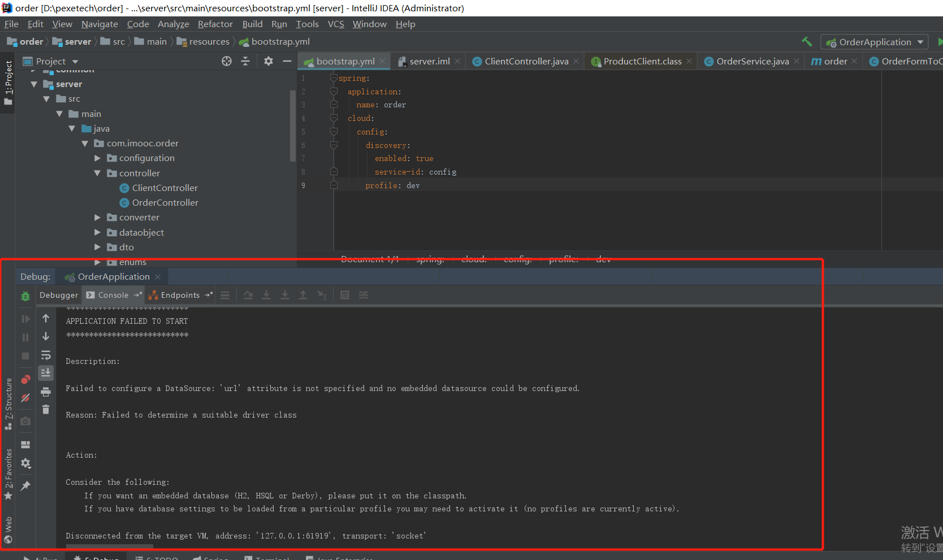Viewport: 943px width, 560px height.
Task: Select ClientController in the project tree
Action: click(159, 188)
